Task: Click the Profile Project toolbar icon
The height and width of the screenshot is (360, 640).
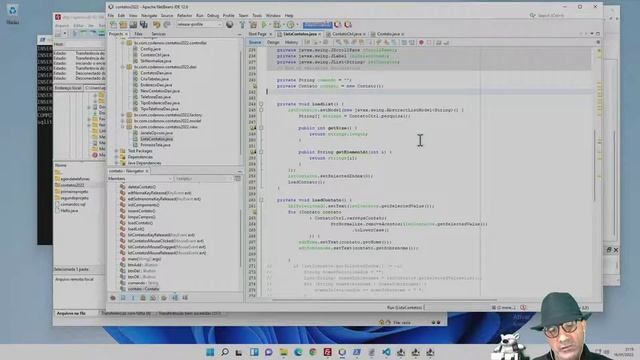Action: (x=291, y=25)
